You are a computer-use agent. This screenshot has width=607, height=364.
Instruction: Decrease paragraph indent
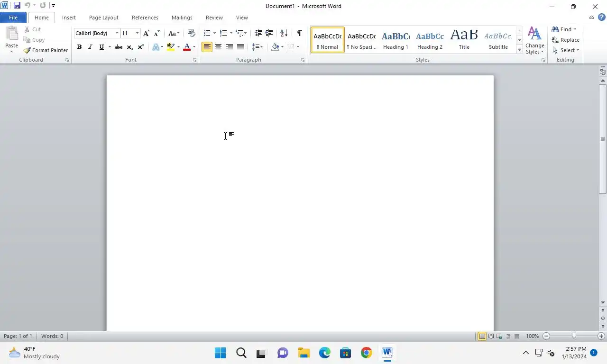pos(258,33)
